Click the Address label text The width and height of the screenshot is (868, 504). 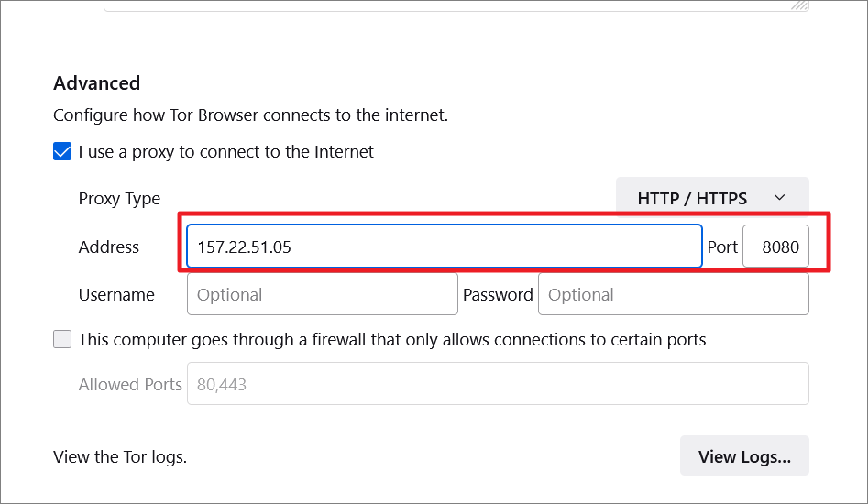point(108,247)
